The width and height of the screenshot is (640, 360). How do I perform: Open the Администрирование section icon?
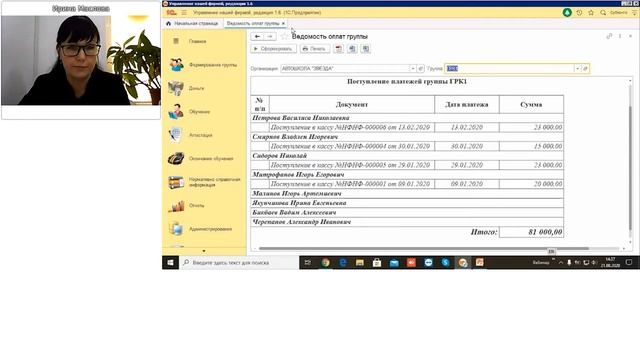176,229
